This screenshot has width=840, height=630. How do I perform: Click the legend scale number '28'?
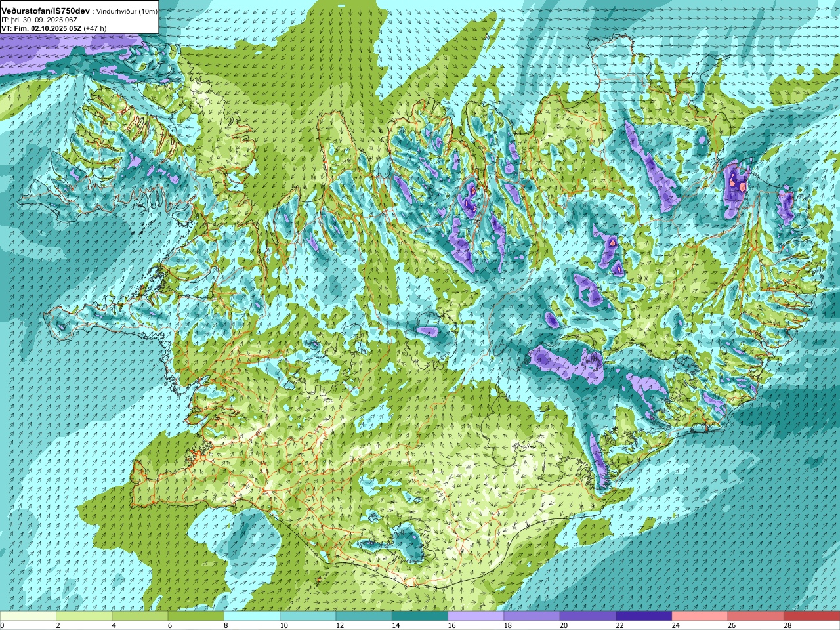click(788, 626)
